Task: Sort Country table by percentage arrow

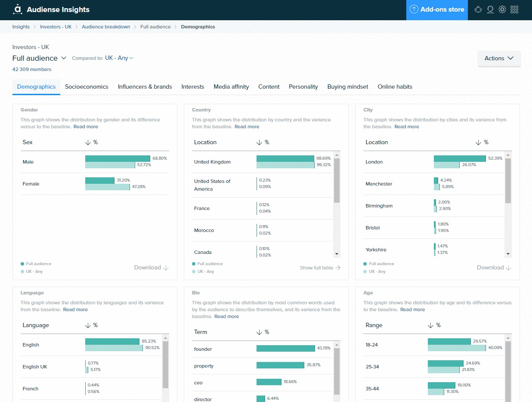Action: coord(259,142)
